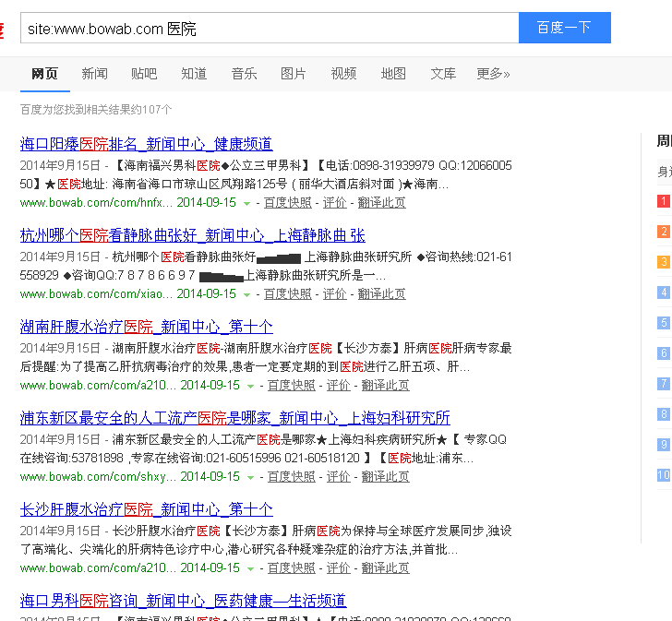Screen dimensions: 672x621
Task: Click the search input containing site:www.bowab.com
Action: pos(268,29)
